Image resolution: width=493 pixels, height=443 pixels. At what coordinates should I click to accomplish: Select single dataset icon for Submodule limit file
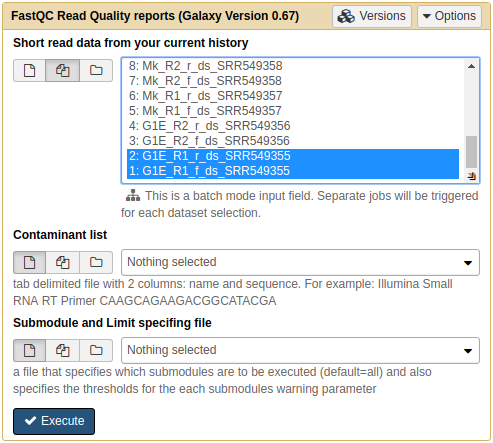click(29, 351)
